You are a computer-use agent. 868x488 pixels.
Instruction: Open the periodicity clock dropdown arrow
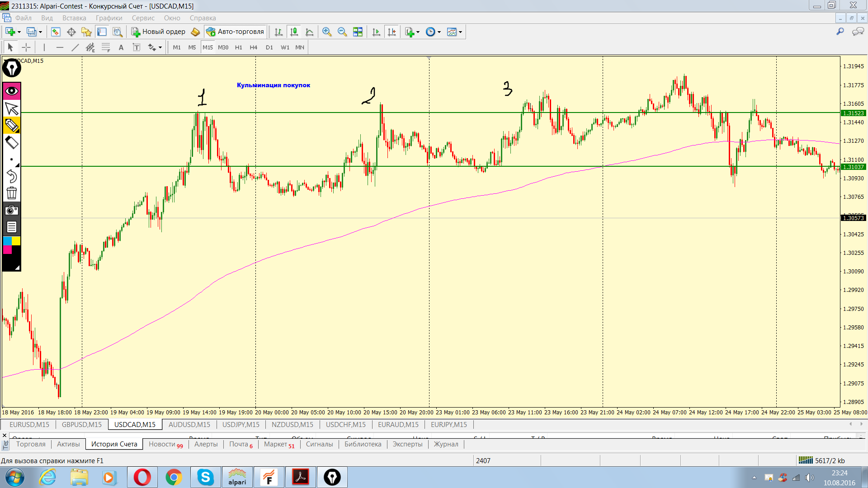click(439, 32)
